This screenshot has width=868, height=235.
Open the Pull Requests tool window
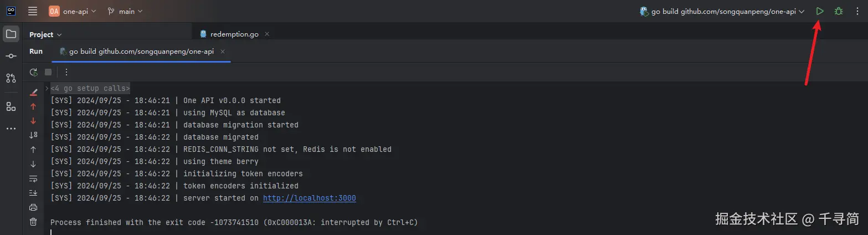[11, 78]
